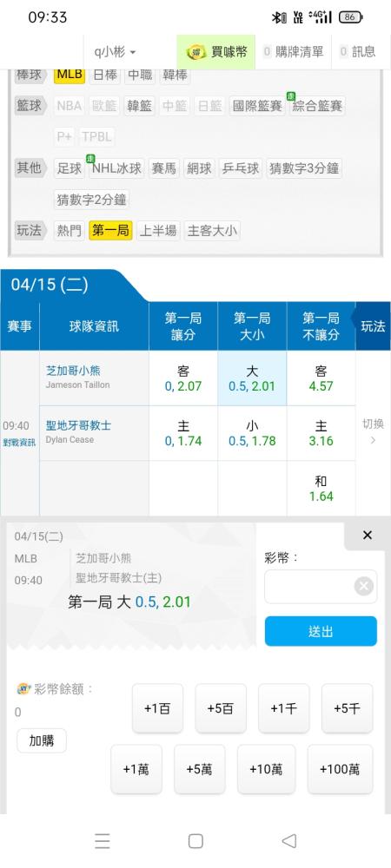Choose 猜數字3分鐘 game
Viewport: 391px width, 868px height.
[x=304, y=168]
